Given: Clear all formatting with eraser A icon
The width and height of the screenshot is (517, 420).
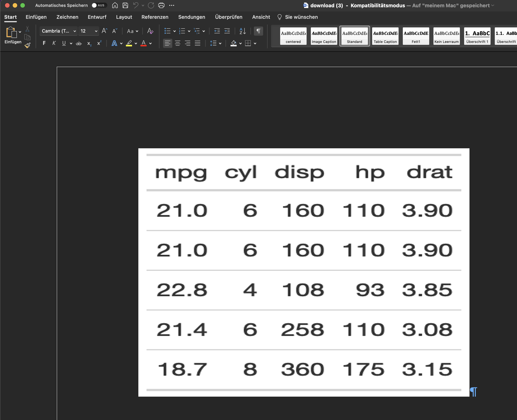Looking at the screenshot, I should 150,31.
